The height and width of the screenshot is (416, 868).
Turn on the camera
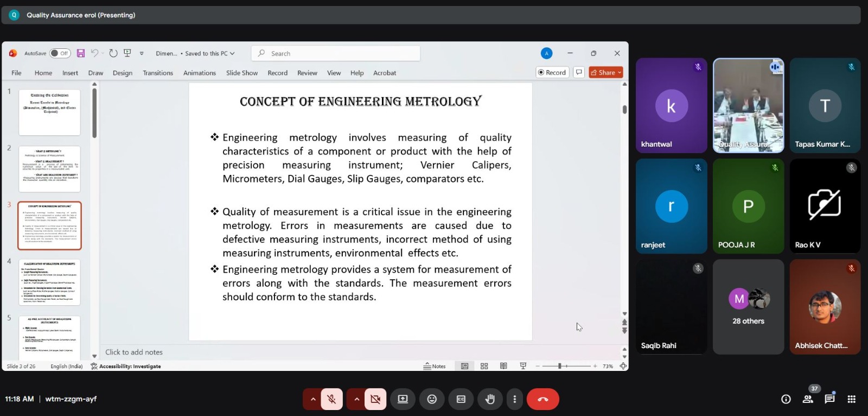click(375, 399)
